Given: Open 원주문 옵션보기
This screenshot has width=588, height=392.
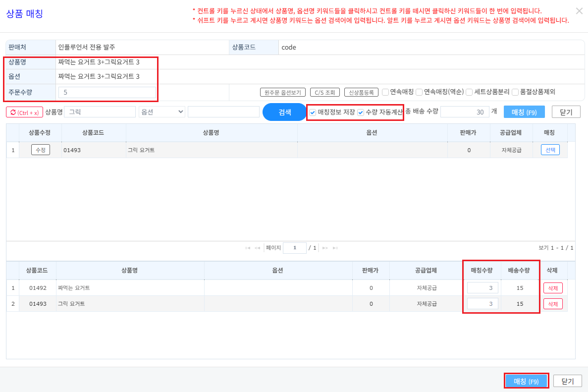Looking at the screenshot, I should (283, 92).
